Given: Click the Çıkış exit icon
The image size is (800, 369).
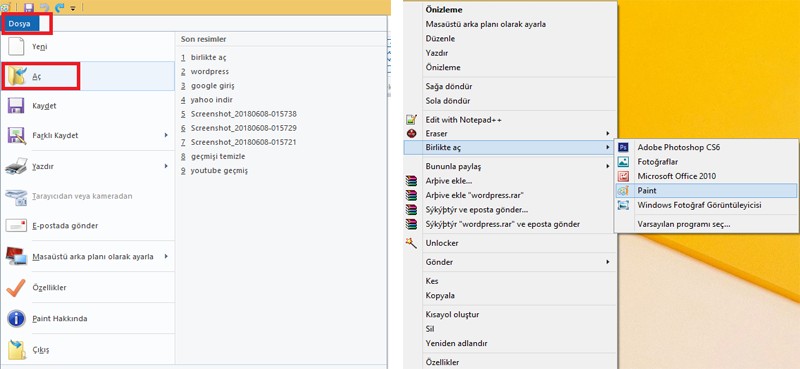Looking at the screenshot, I should pos(16,350).
